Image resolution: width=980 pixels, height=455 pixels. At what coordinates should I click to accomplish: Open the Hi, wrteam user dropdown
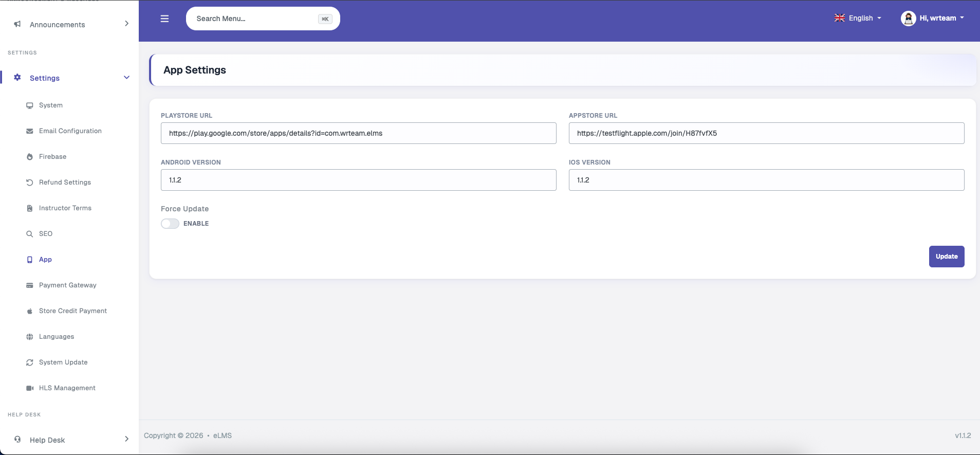pos(933,19)
